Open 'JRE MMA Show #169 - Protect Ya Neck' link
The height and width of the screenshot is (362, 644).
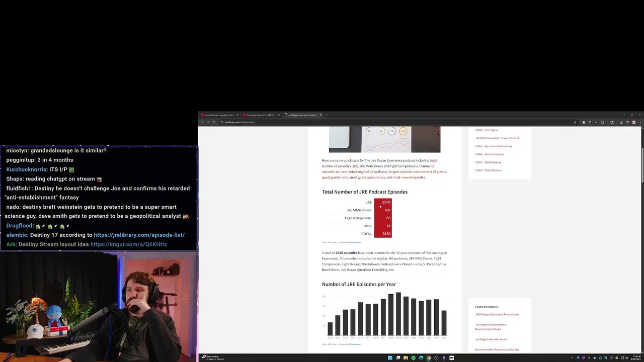pyautogui.click(x=497, y=138)
